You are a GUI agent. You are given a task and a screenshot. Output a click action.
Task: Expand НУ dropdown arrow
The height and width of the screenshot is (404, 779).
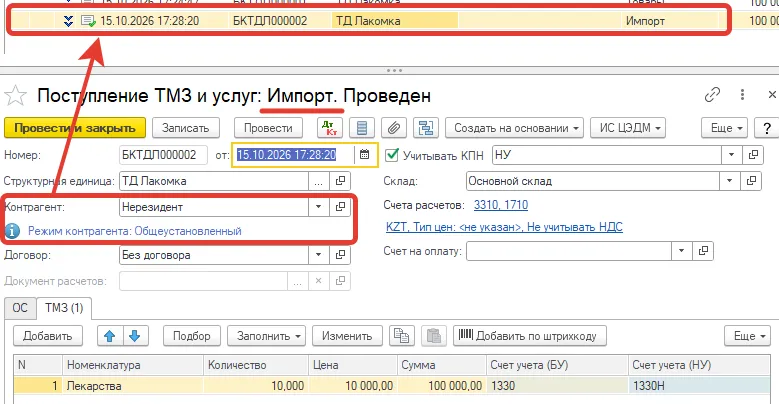[732, 155]
